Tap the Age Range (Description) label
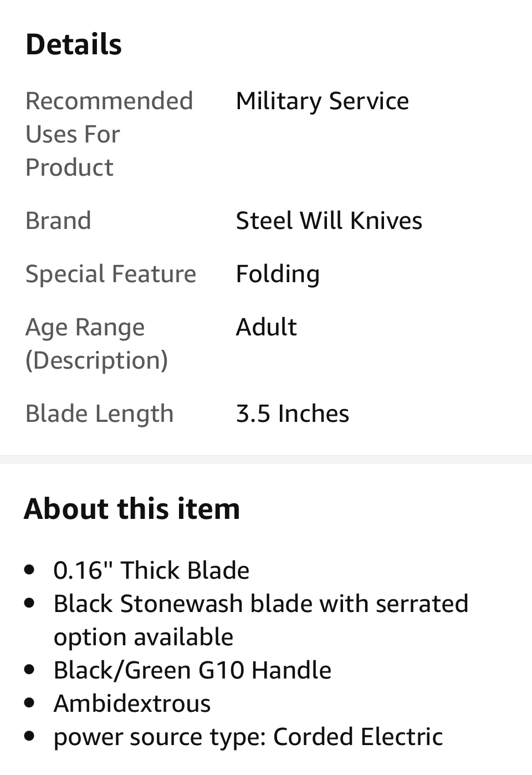The width and height of the screenshot is (532, 775). (96, 344)
